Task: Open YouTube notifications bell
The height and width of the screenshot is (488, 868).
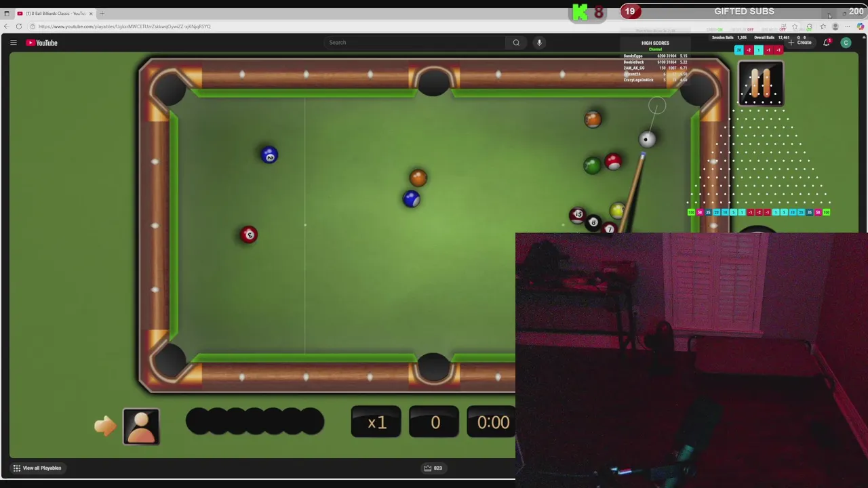Action: coord(827,43)
